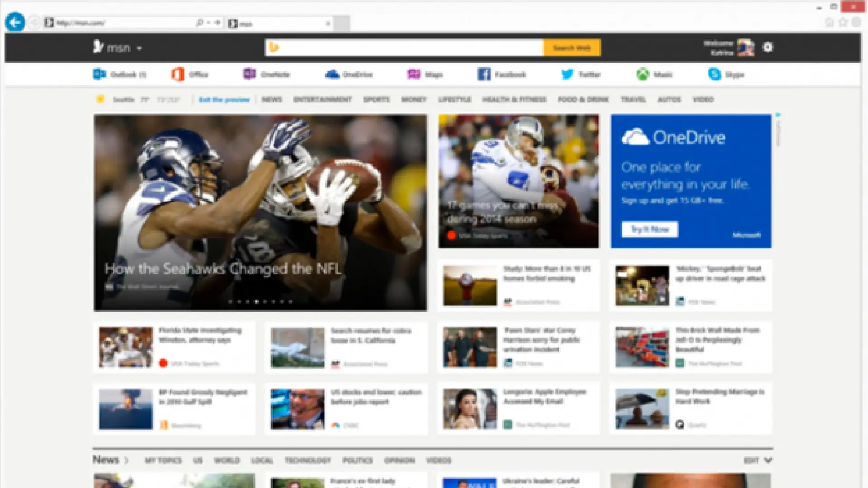The image size is (868, 488).
Task: Open the settings gear near the profile
Action: [x=768, y=47]
